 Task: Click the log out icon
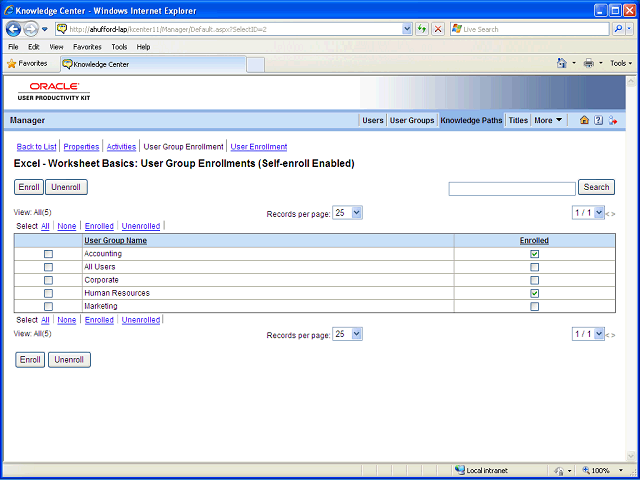point(612,120)
